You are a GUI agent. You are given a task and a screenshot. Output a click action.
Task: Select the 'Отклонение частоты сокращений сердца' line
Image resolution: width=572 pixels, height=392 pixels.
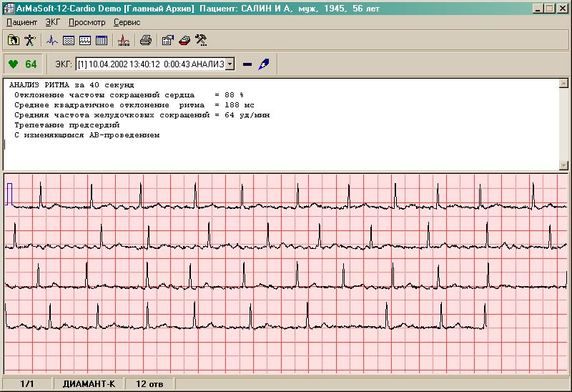[x=129, y=95]
